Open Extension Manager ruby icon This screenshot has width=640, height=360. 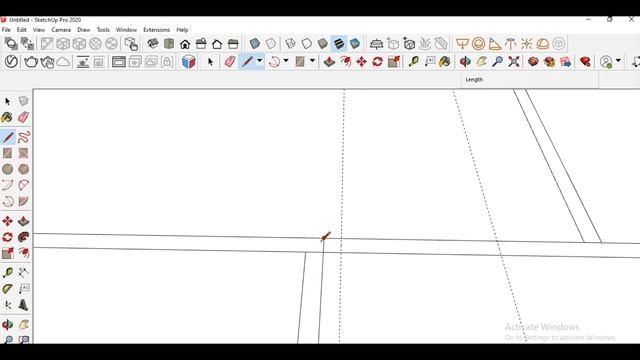coord(585,62)
